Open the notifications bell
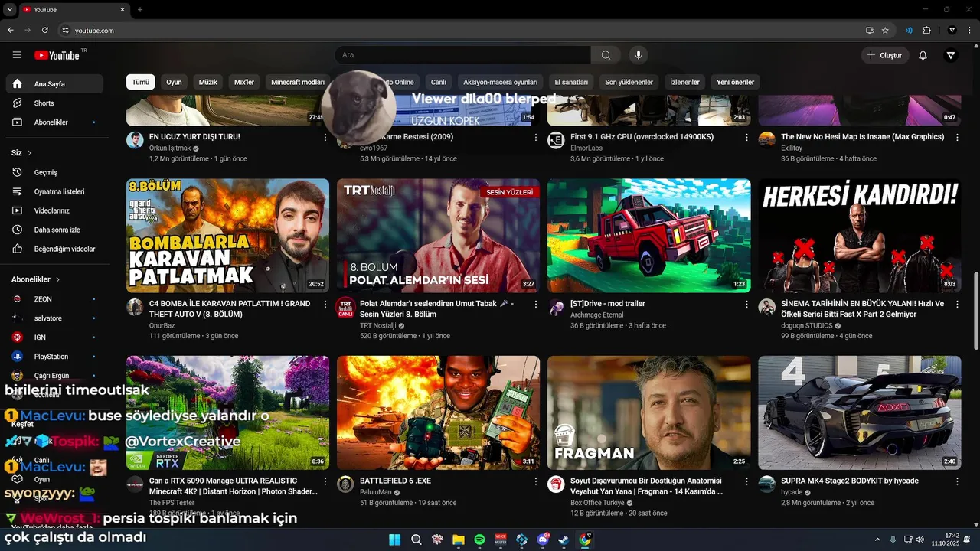 (923, 55)
